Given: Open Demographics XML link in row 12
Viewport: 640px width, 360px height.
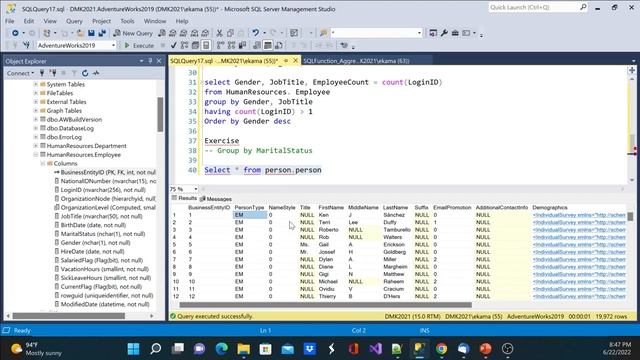Looking at the screenshot, I should click(579, 296).
